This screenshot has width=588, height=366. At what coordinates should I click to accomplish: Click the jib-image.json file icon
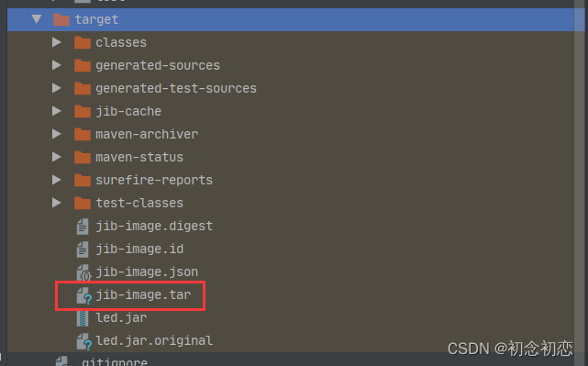[84, 272]
